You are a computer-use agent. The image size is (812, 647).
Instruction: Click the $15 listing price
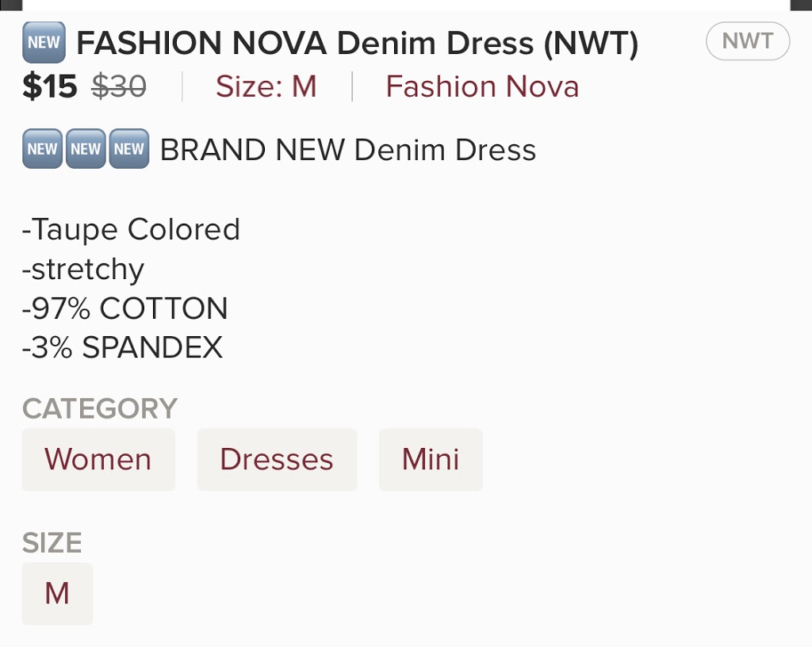click(49, 87)
